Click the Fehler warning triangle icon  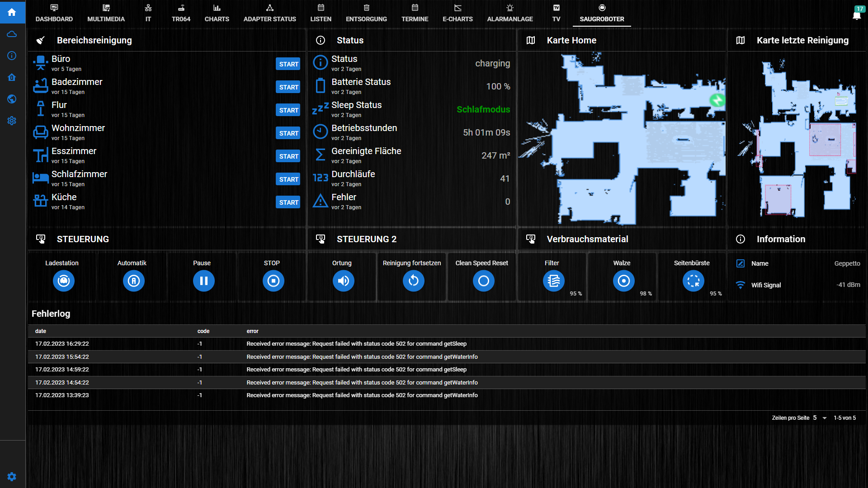pos(321,201)
